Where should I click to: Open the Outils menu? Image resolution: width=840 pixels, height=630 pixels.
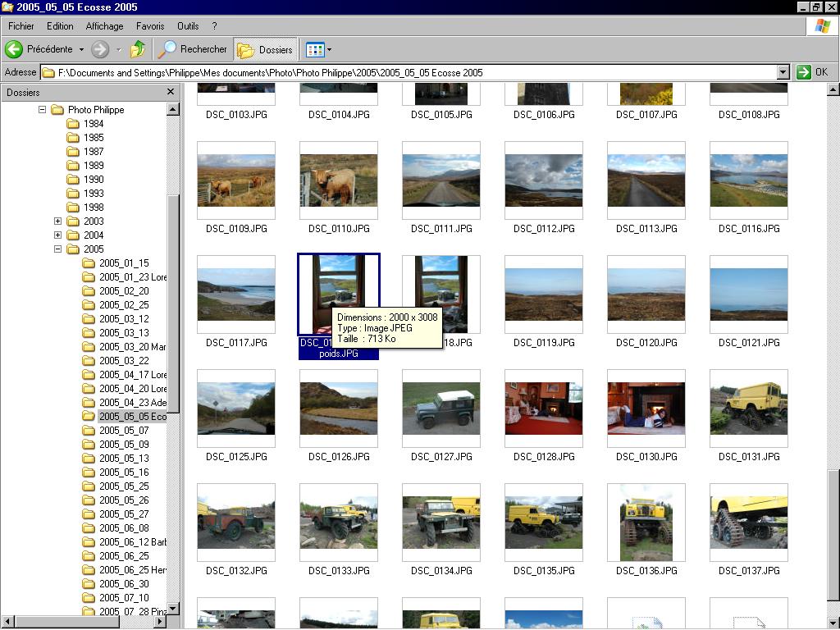(x=188, y=26)
